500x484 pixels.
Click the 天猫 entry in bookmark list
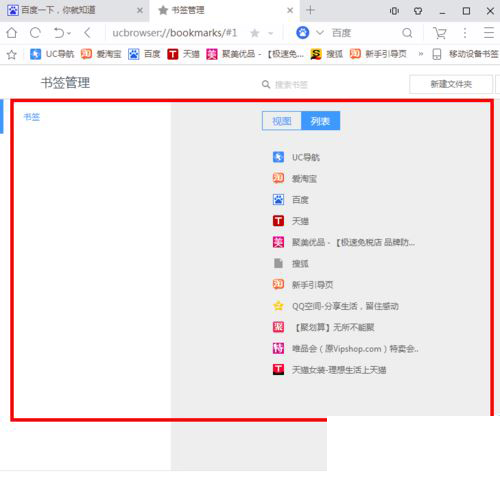pos(291,221)
